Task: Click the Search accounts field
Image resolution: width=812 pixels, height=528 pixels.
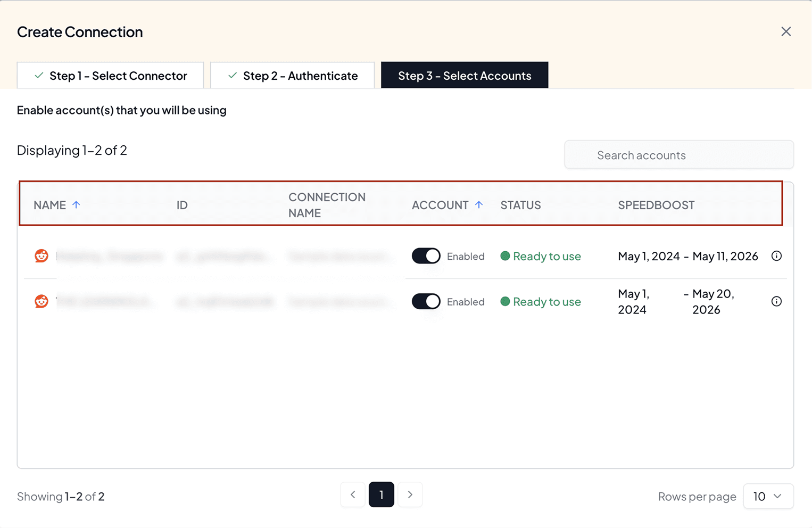Action: pos(679,155)
